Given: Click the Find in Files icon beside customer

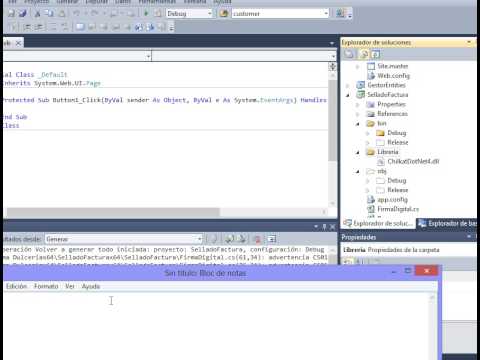Looking at the screenshot, I should 224,13.
